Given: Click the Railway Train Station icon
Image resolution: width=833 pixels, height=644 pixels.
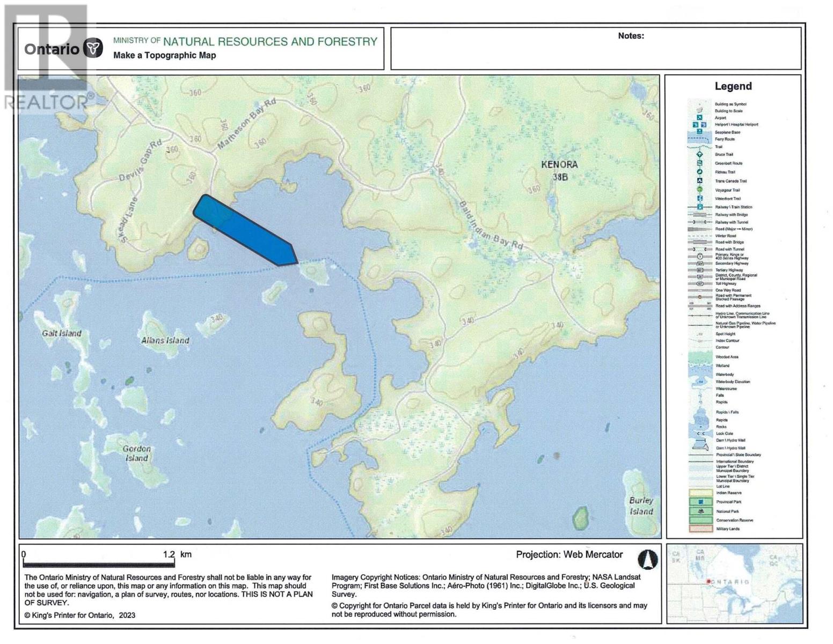Looking at the screenshot, I should 700,207.
